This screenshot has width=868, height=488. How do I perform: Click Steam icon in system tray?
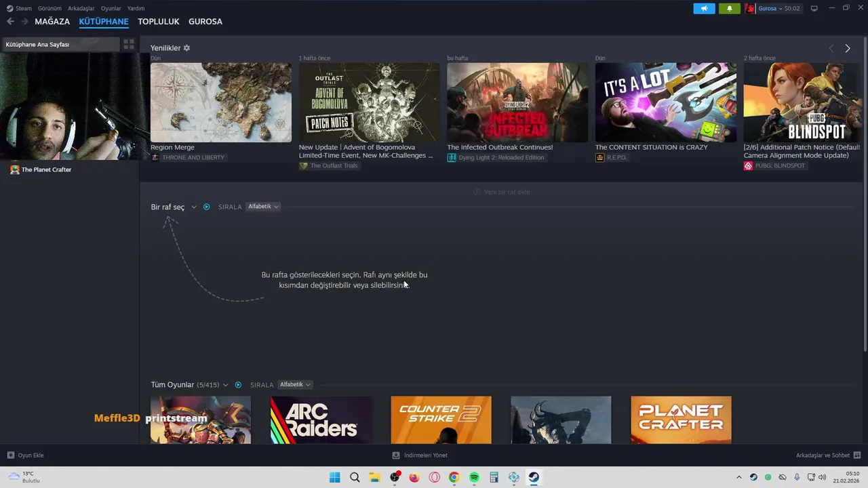click(x=753, y=477)
